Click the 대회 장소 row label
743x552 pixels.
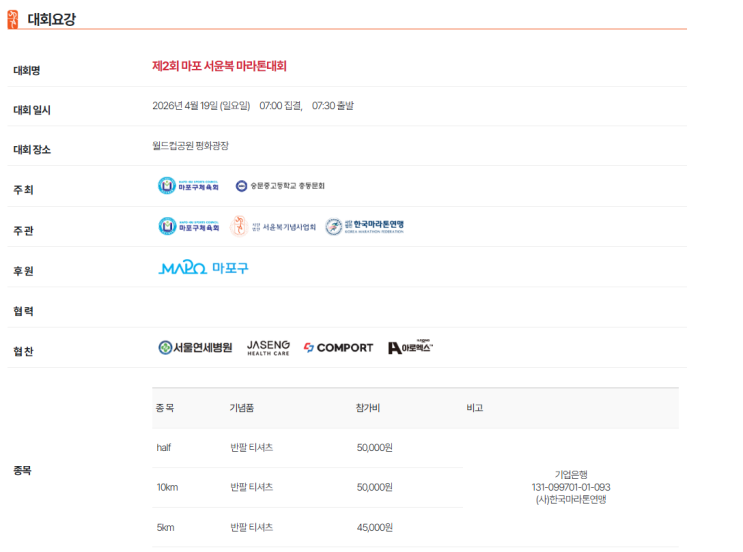pos(32,150)
